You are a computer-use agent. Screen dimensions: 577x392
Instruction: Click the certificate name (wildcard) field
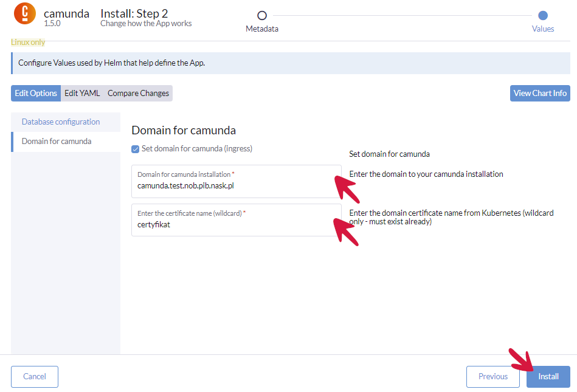pyautogui.click(x=236, y=224)
